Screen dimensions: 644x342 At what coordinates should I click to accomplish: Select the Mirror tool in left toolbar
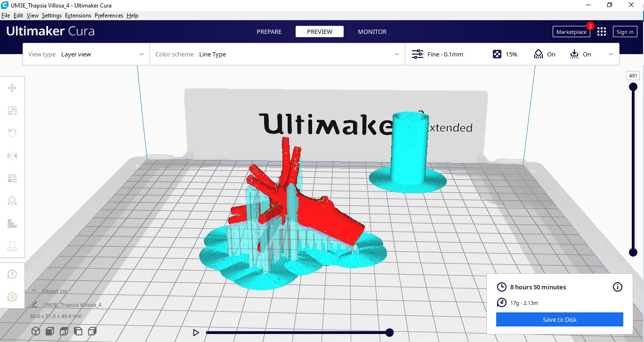[x=12, y=156]
